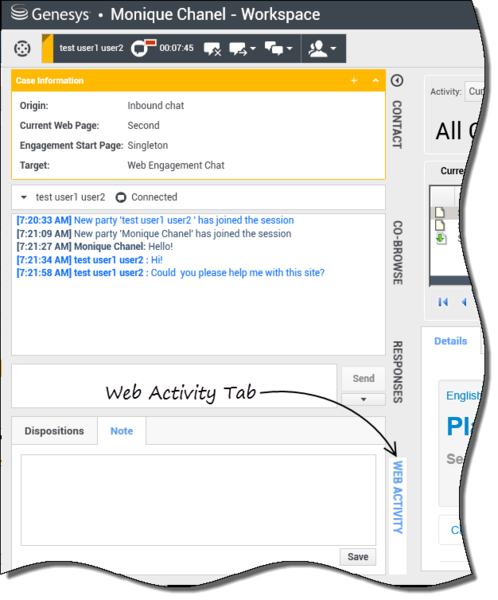Select the green download page icon
This screenshot has height=600, width=498.
point(441,239)
